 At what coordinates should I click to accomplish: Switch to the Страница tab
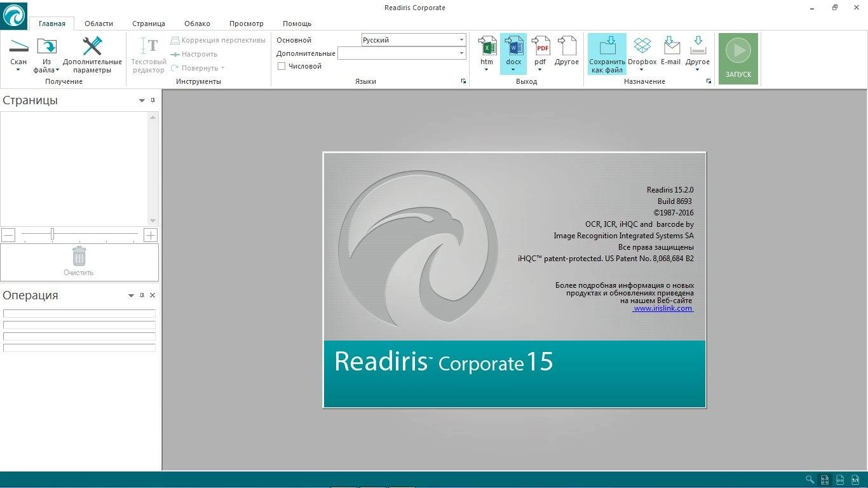pos(149,24)
